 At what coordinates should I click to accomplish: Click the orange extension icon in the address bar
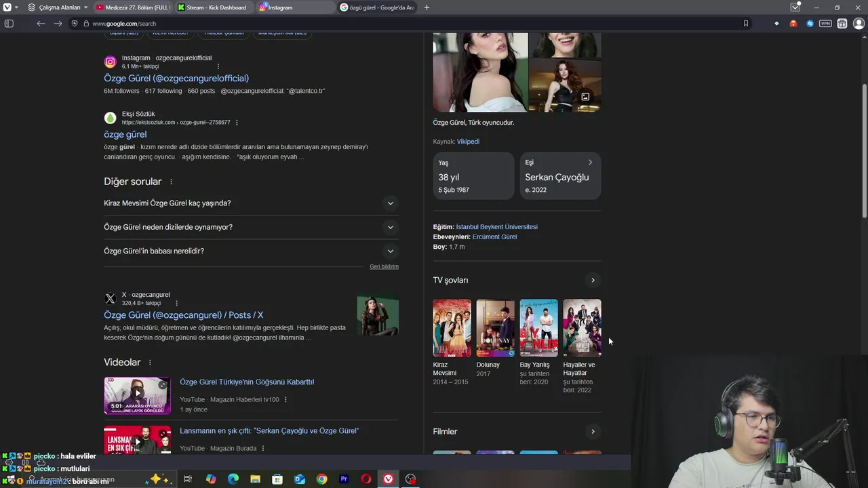(793, 24)
